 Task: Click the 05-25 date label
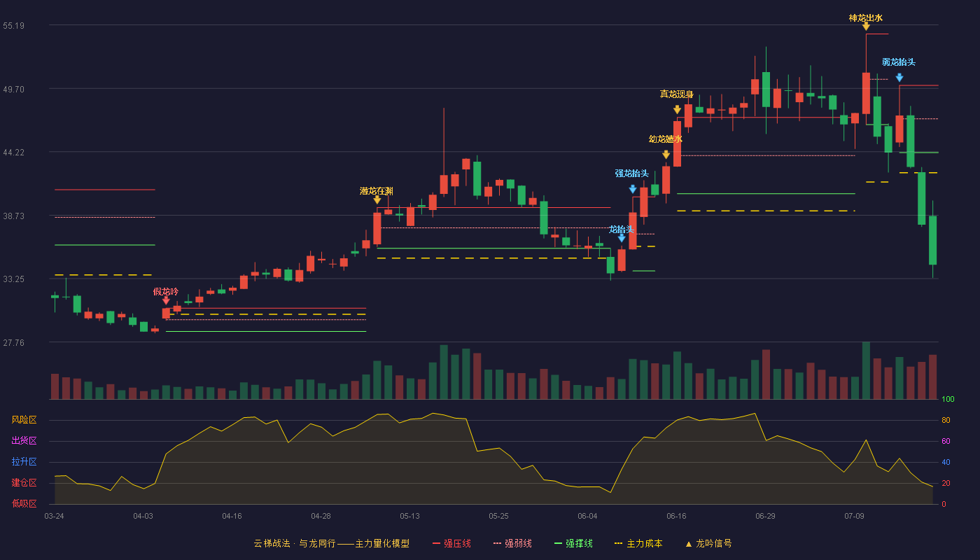[x=498, y=516]
